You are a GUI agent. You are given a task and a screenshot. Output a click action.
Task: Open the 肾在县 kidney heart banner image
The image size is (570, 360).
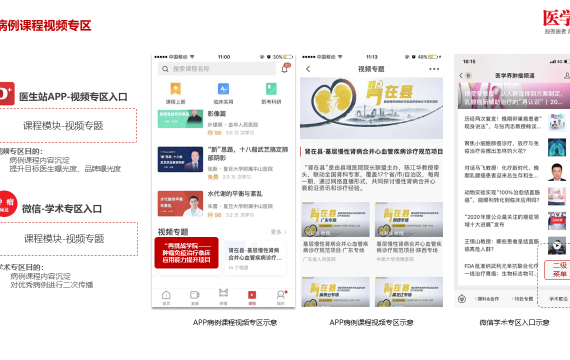371,108
